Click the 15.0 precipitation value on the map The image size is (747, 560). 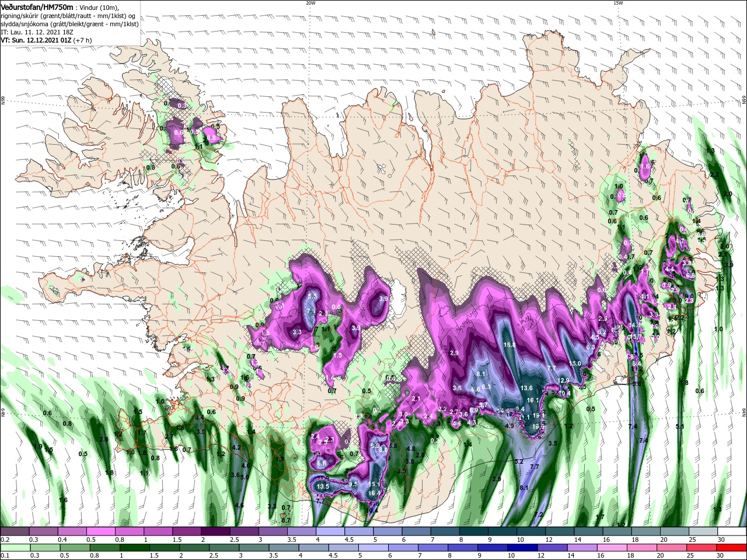click(x=575, y=363)
